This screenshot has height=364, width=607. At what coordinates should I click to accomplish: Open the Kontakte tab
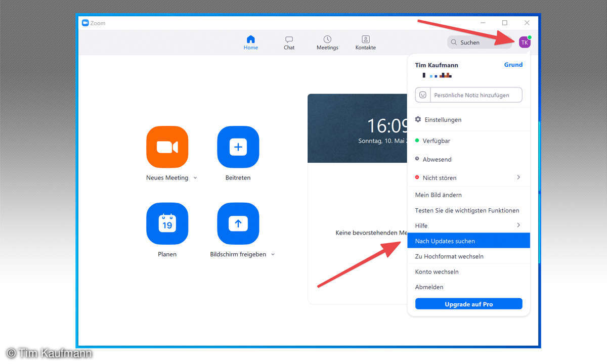(x=366, y=42)
